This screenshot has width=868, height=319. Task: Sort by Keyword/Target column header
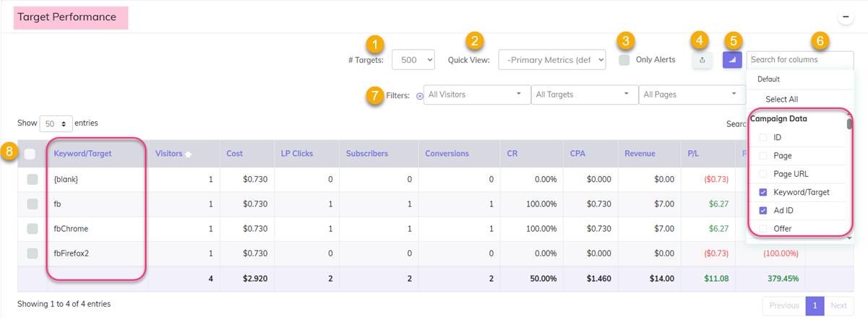[x=82, y=154]
